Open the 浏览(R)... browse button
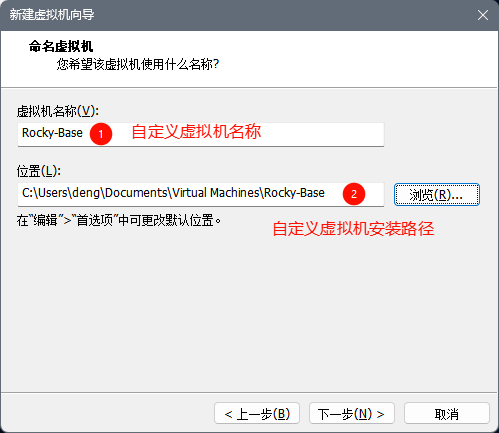The image size is (499, 433). [437, 194]
